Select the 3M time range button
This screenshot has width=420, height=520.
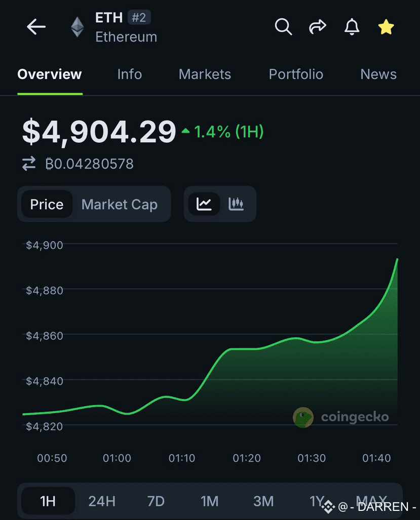263,501
